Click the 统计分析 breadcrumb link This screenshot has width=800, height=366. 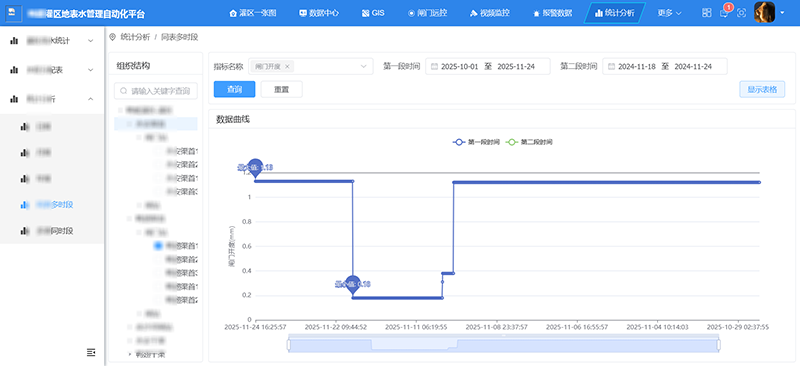click(135, 37)
